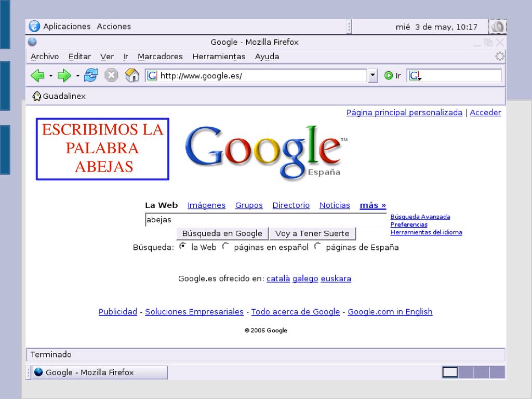Open the Herramientas menu

point(219,57)
